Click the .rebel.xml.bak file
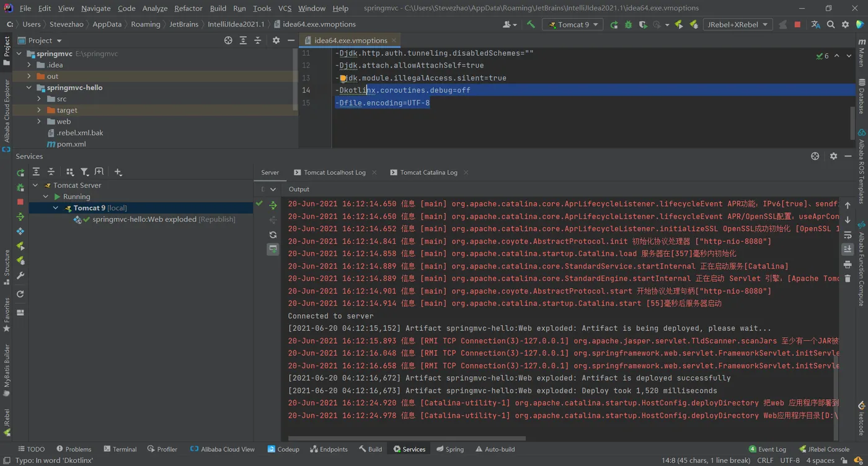868x466 pixels. [x=75, y=133]
